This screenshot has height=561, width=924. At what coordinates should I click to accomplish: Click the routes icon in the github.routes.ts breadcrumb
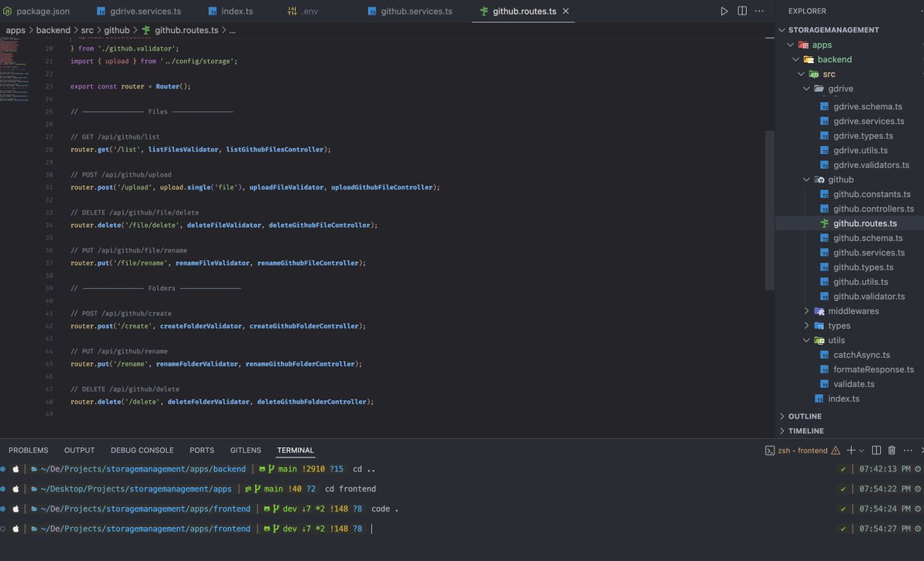(146, 30)
